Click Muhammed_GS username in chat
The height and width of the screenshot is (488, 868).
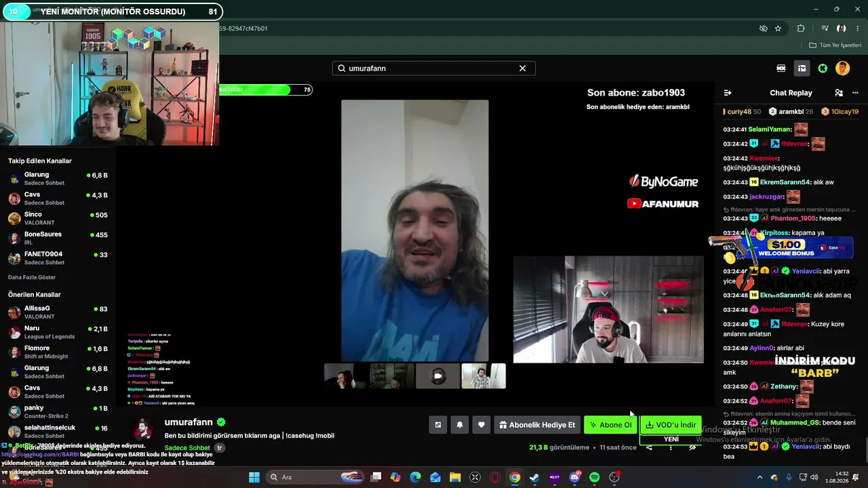(x=793, y=422)
